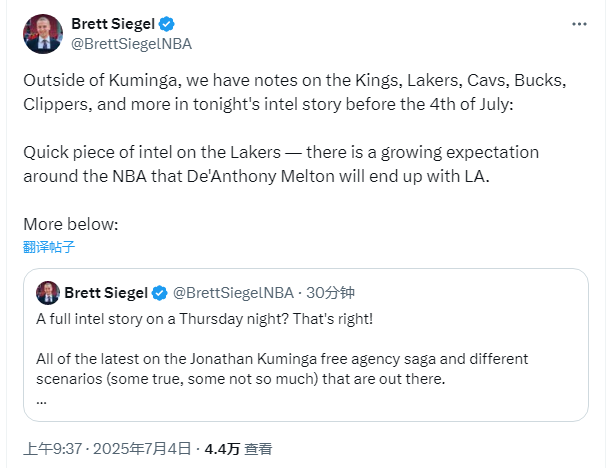Screen dimensions: 609x468
Task: Open Brett Siegel's profile picture at top
Action: pos(43,33)
